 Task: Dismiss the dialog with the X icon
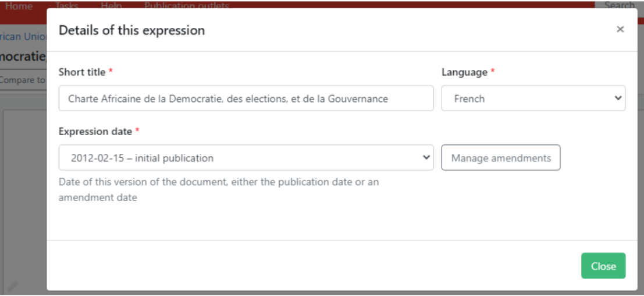(x=620, y=30)
